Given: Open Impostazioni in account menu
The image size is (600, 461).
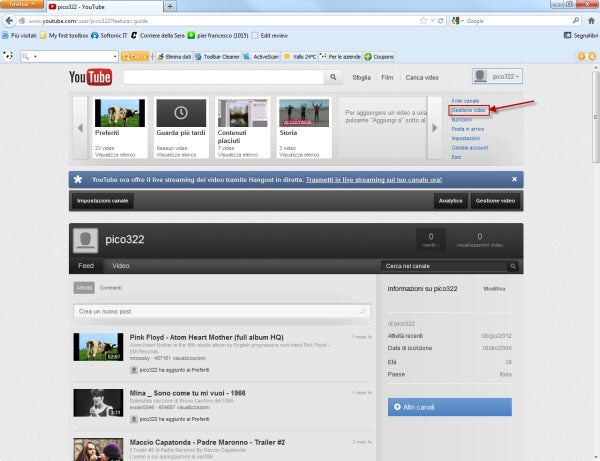Looking at the screenshot, I should (466, 138).
